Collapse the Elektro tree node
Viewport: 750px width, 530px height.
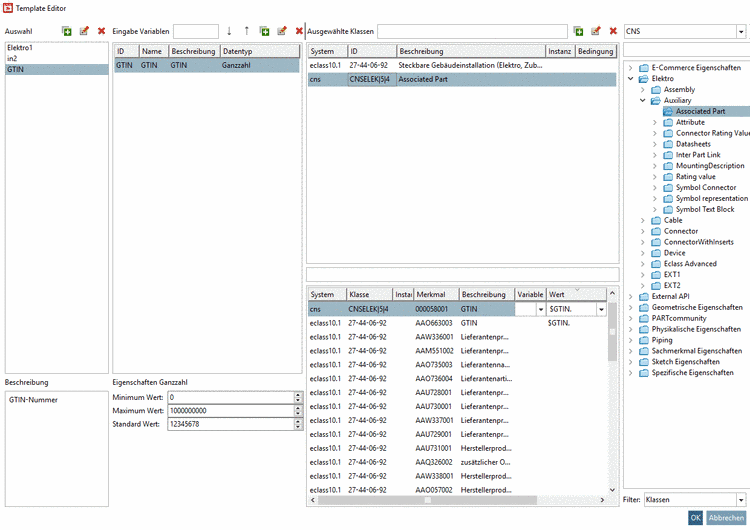[x=630, y=78]
